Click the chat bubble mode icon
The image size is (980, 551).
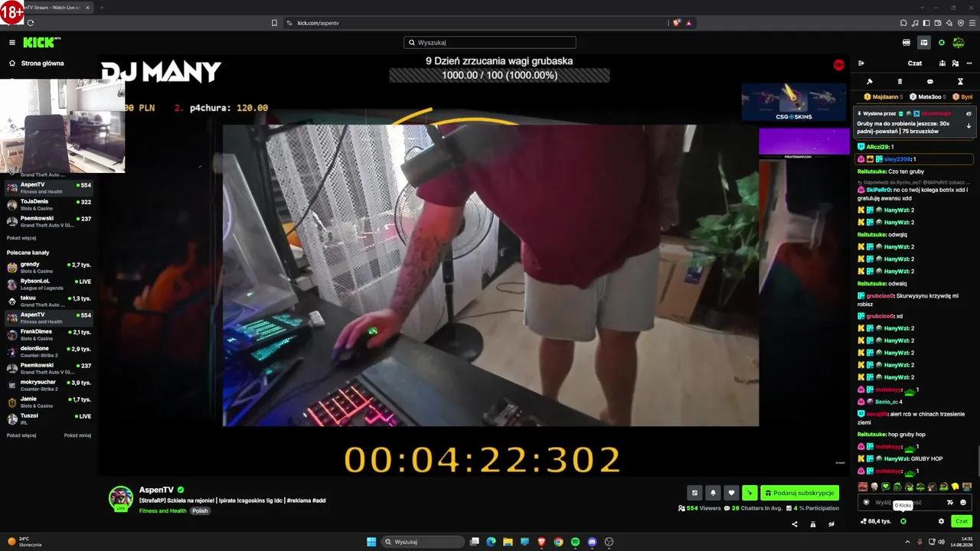(x=930, y=82)
